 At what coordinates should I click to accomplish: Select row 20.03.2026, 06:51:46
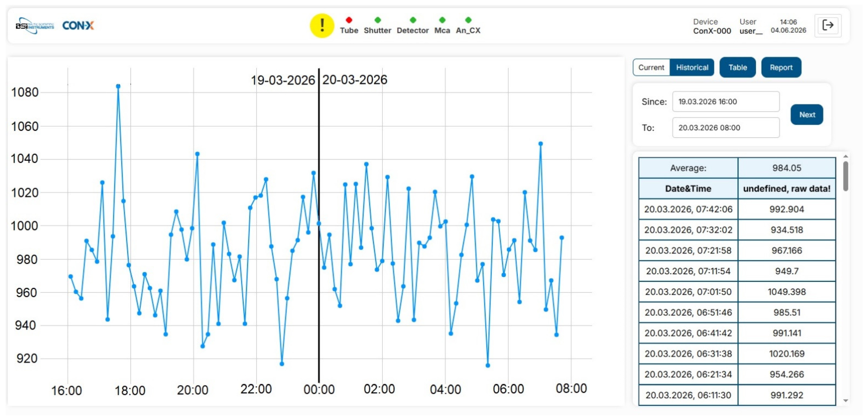(x=737, y=313)
